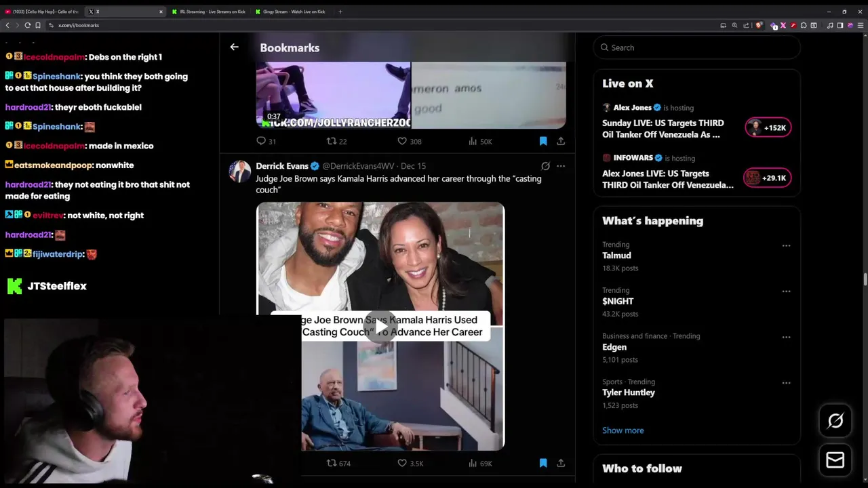Open the Dec 15 post timestamp
Screen dimensions: 868x488
click(413, 166)
